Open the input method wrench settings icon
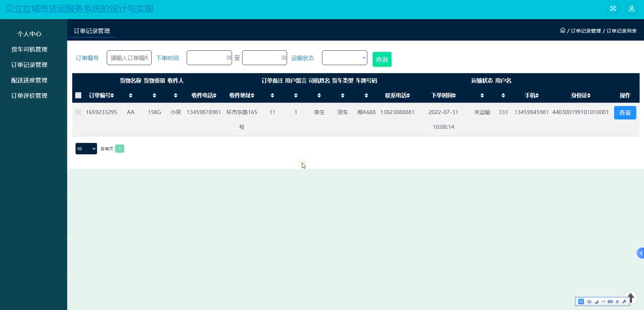 624,302
